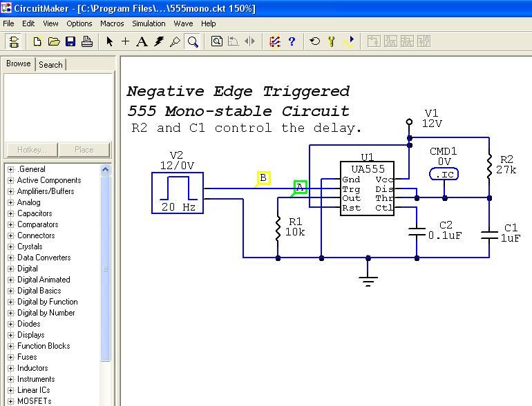Select the Delete lightning tool
532x406 pixels.
(158, 41)
